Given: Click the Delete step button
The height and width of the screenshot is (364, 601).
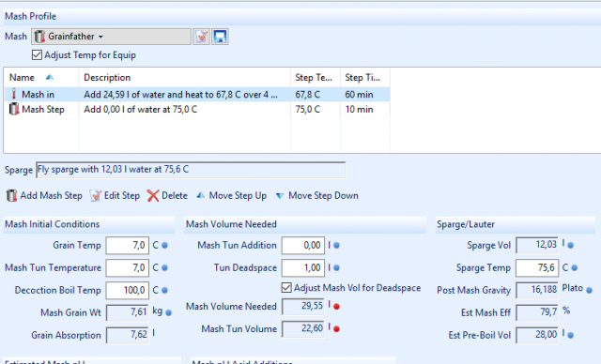Looking at the screenshot, I should point(167,195).
